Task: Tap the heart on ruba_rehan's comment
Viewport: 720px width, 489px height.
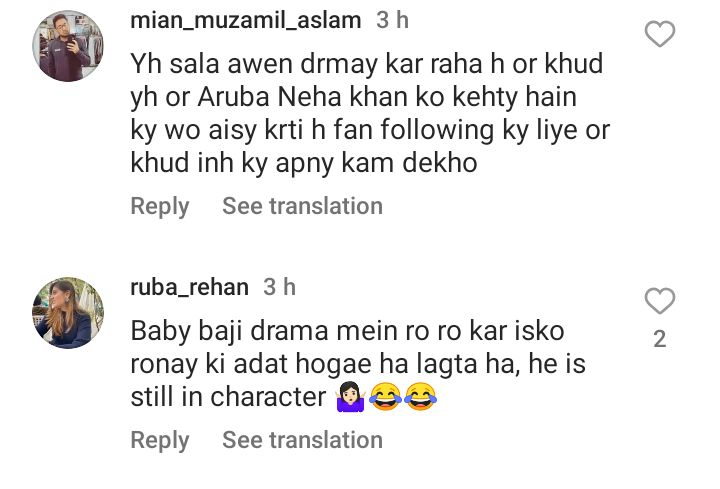Action: pyautogui.click(x=660, y=301)
